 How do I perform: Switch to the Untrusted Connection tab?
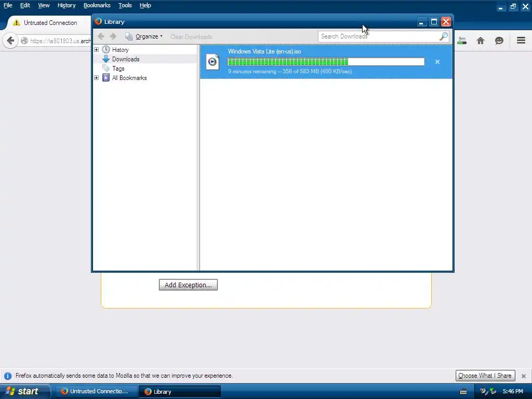tap(49, 23)
